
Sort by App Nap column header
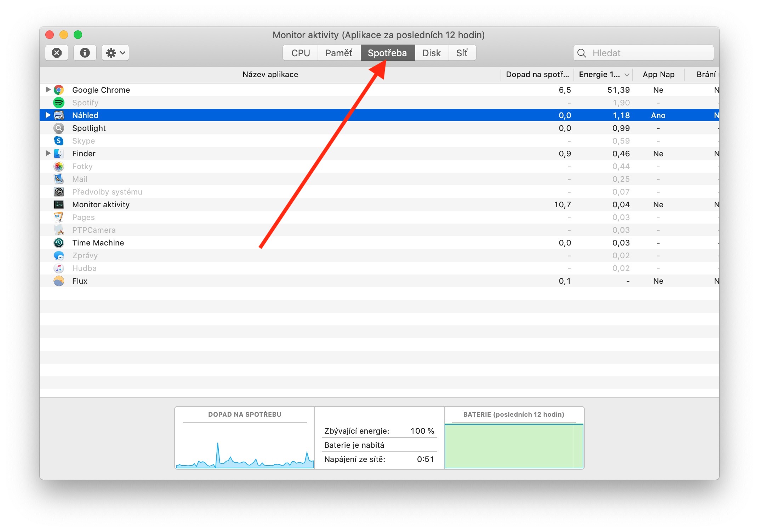[x=658, y=75]
